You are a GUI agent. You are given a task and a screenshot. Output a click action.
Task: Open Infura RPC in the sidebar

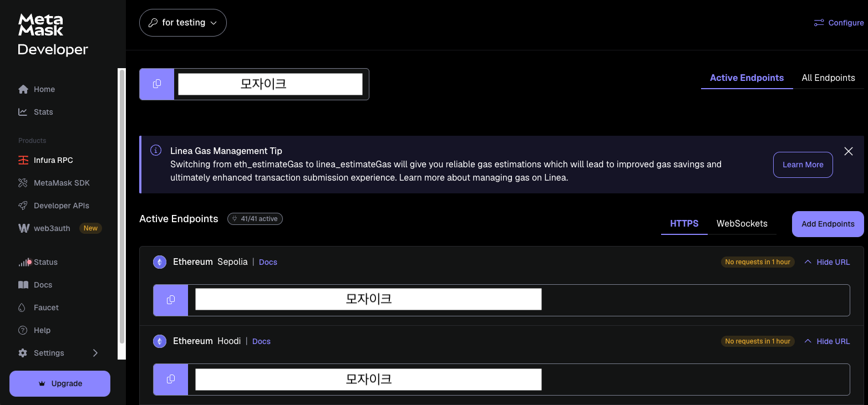tap(53, 160)
